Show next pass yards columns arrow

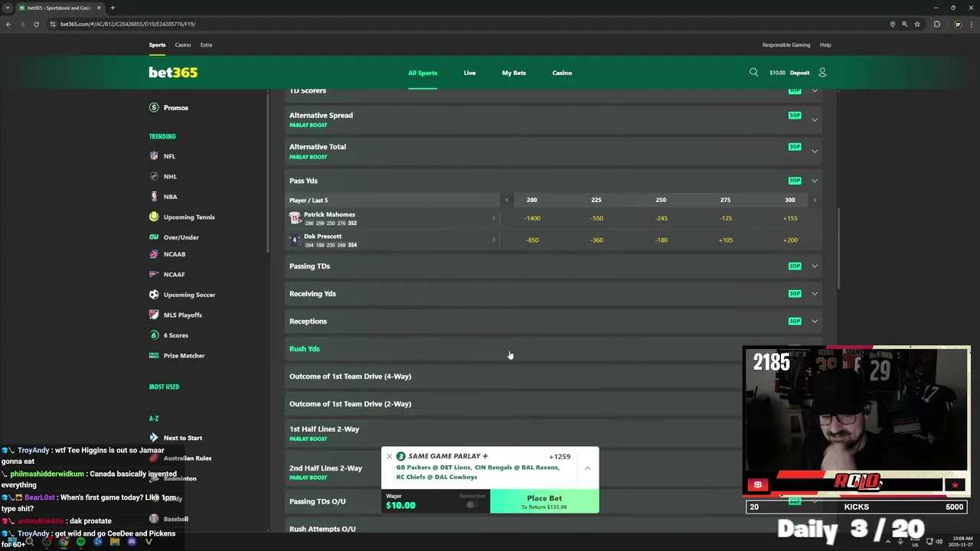(814, 200)
